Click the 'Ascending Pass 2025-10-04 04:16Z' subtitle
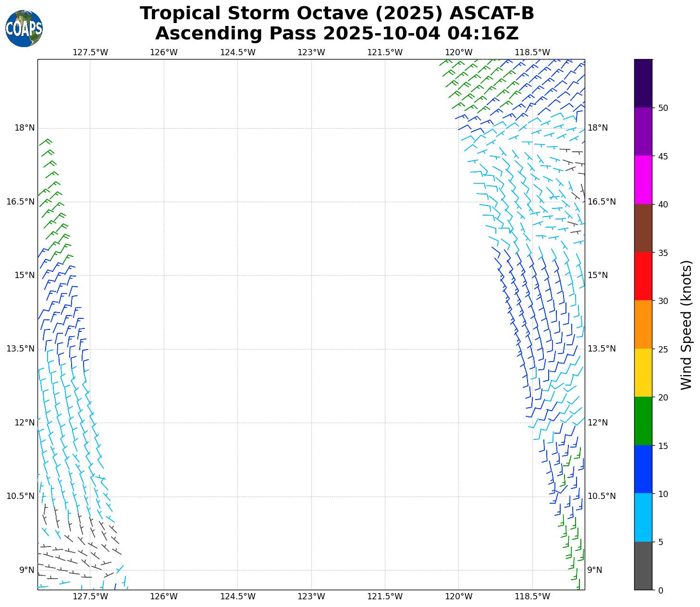The height and width of the screenshot is (607, 700). [337, 34]
